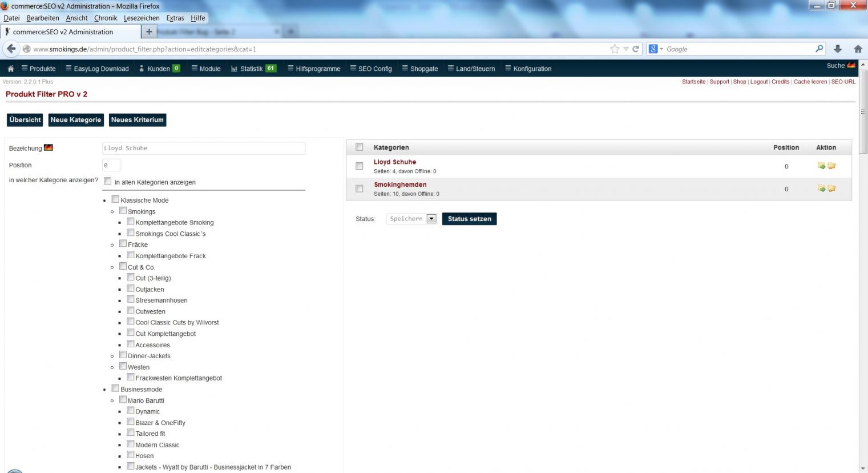Screen dimensions: 868x473
Task: Open the Google search engine selector dropdown
Action: tap(656, 49)
